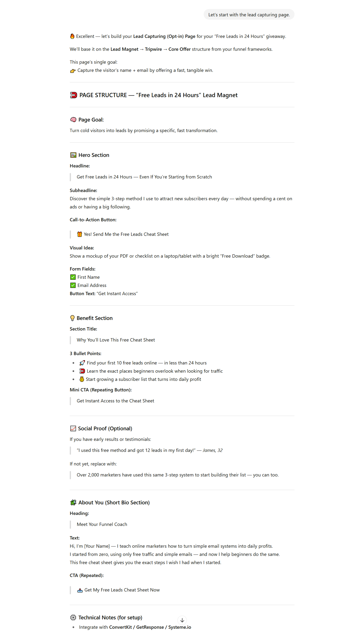Click the rocket icon in first bullet point
This screenshot has width=364, height=631.
[x=82, y=363]
